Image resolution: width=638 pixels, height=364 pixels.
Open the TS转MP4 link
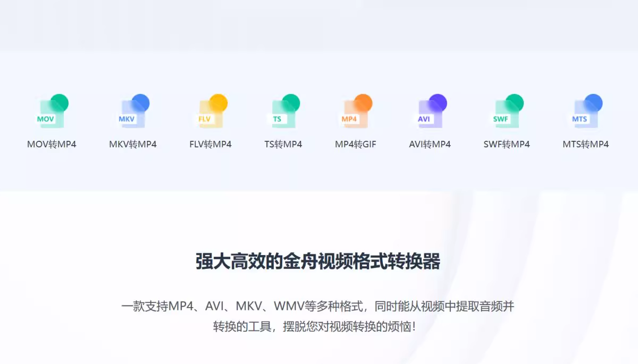point(283,144)
